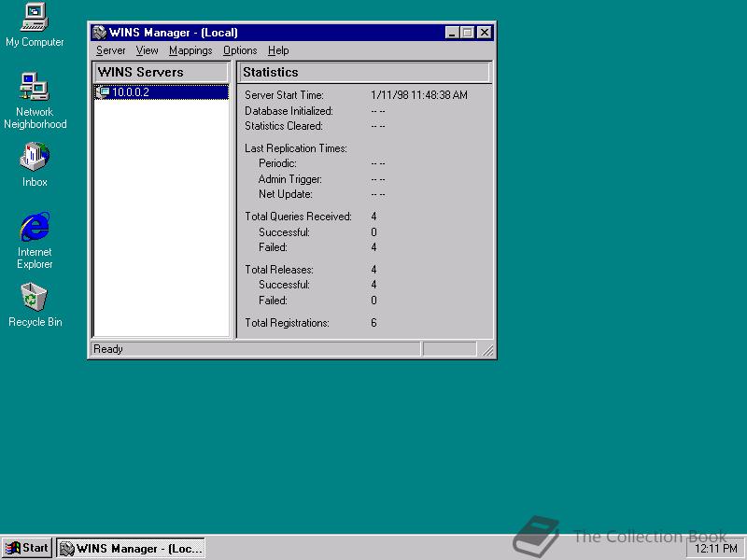Click the Total Registrations label
The image size is (747, 560).
tap(287, 323)
